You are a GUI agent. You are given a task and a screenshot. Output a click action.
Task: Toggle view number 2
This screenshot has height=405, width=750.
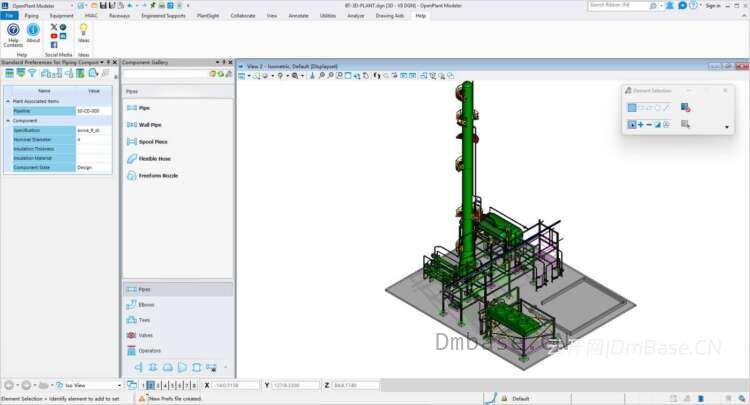coord(151,385)
